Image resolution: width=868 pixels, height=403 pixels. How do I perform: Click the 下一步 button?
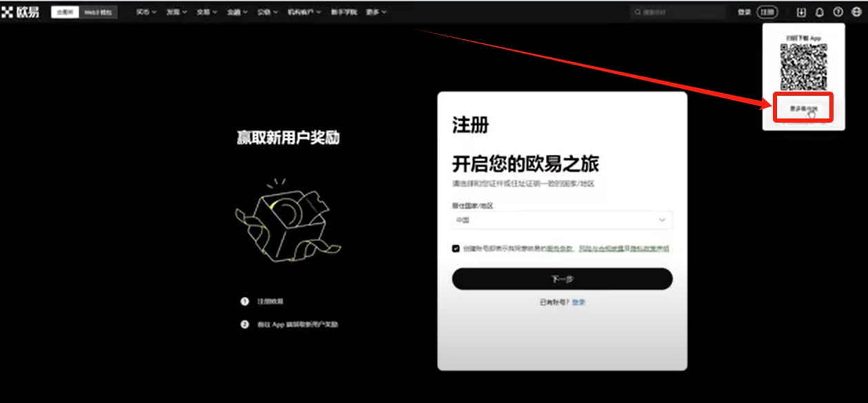tap(562, 279)
